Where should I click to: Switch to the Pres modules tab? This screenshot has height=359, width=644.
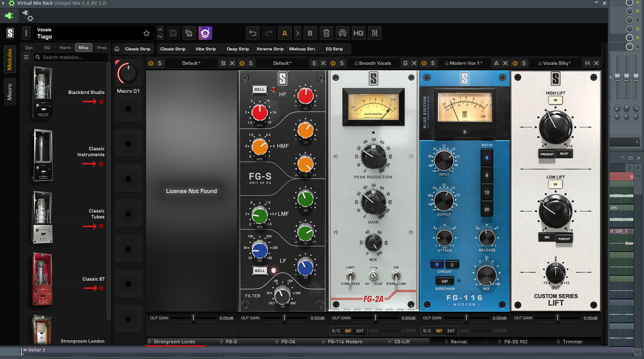point(102,47)
